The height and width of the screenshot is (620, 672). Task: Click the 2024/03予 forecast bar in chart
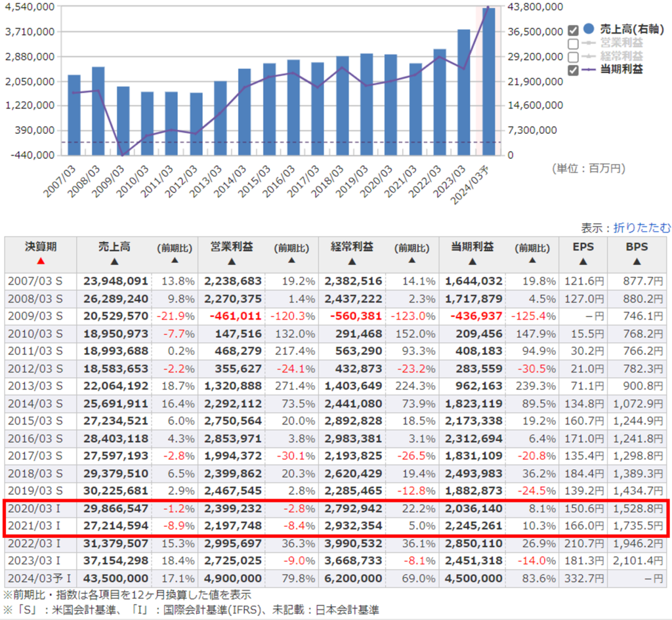pos(488,82)
